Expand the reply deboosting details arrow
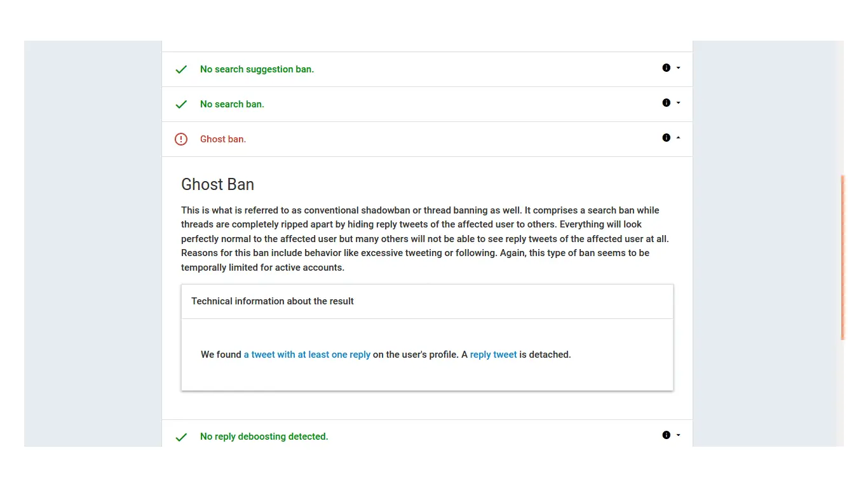Viewport: 868px width, 488px height. [678, 435]
